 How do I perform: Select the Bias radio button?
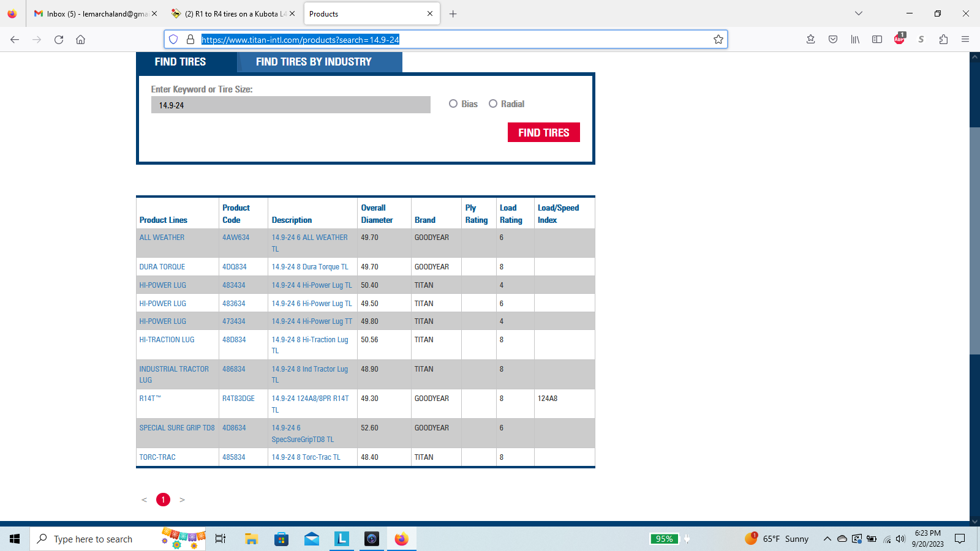coord(453,103)
